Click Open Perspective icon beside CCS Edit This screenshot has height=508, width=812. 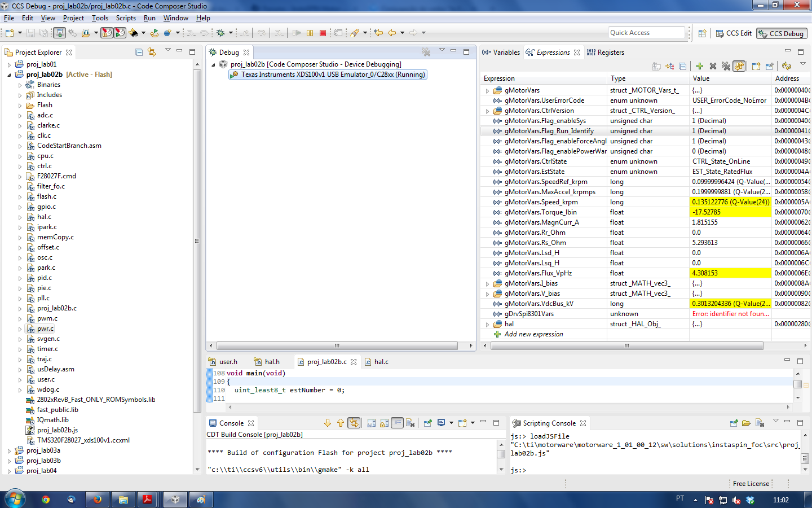pyautogui.click(x=702, y=33)
